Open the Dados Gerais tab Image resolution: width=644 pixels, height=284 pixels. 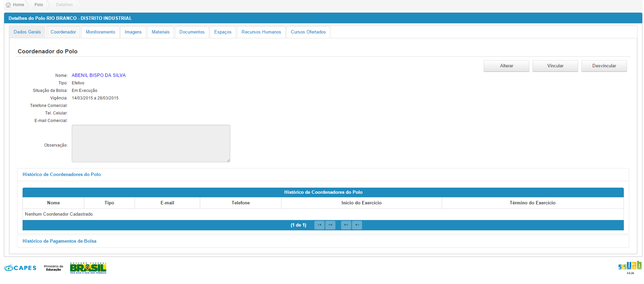(x=27, y=32)
